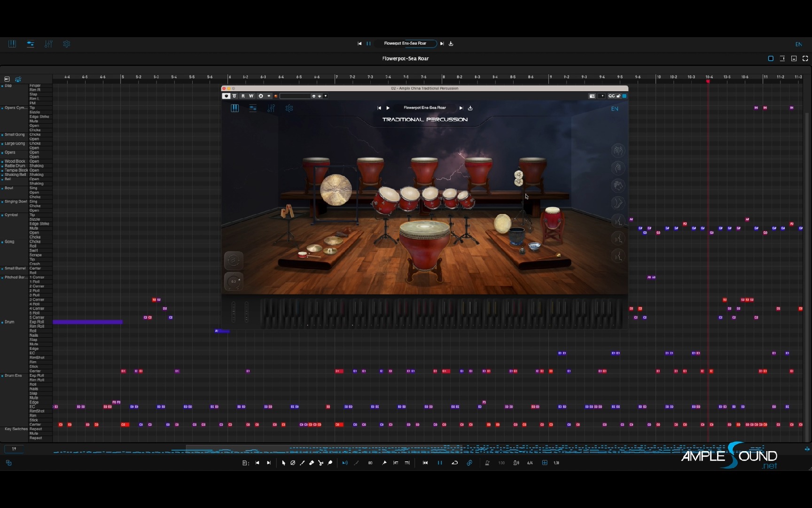Rewind to start in the bottom transport
The image size is (812, 508).
[x=425, y=463]
